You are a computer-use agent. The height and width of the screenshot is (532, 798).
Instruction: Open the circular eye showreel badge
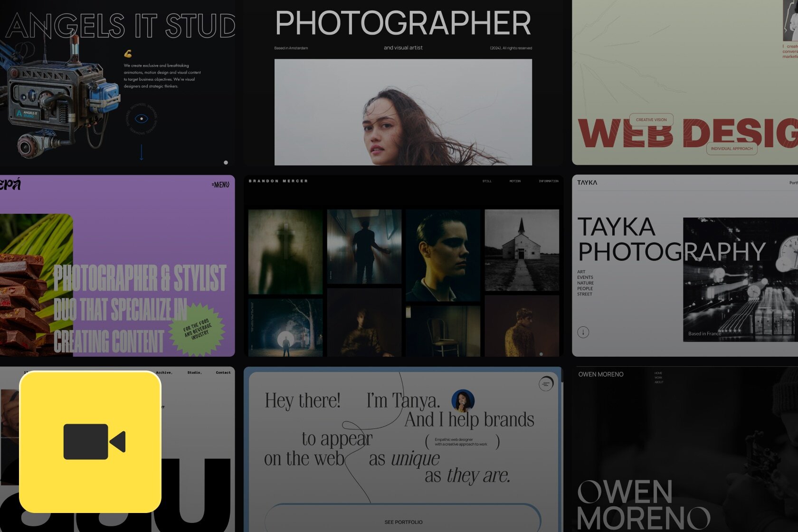pos(141,119)
